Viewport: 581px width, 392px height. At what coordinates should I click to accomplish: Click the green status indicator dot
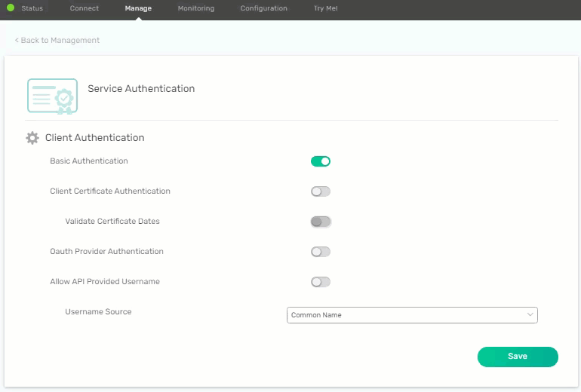point(11,8)
